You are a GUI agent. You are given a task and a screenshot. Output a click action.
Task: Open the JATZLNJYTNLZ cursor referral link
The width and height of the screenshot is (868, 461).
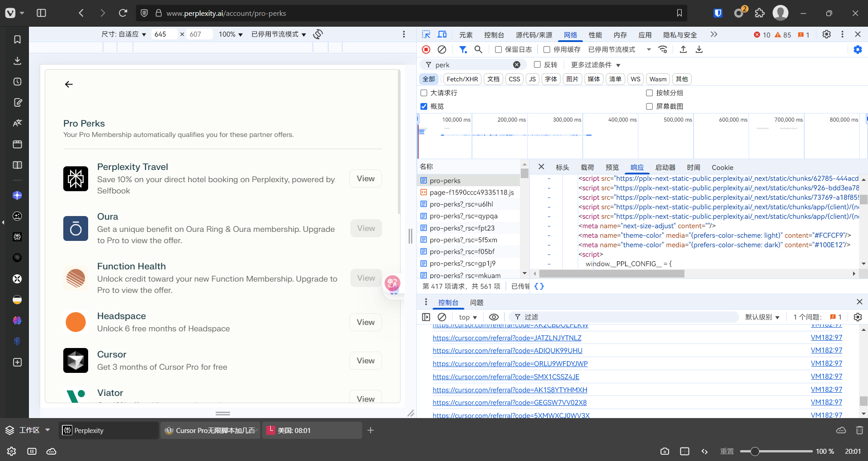507,338
